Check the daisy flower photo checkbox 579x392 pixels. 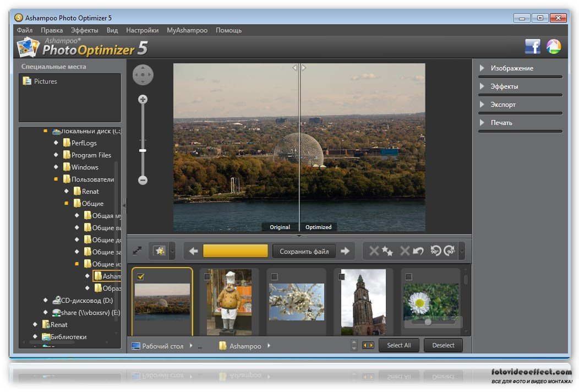tap(409, 277)
